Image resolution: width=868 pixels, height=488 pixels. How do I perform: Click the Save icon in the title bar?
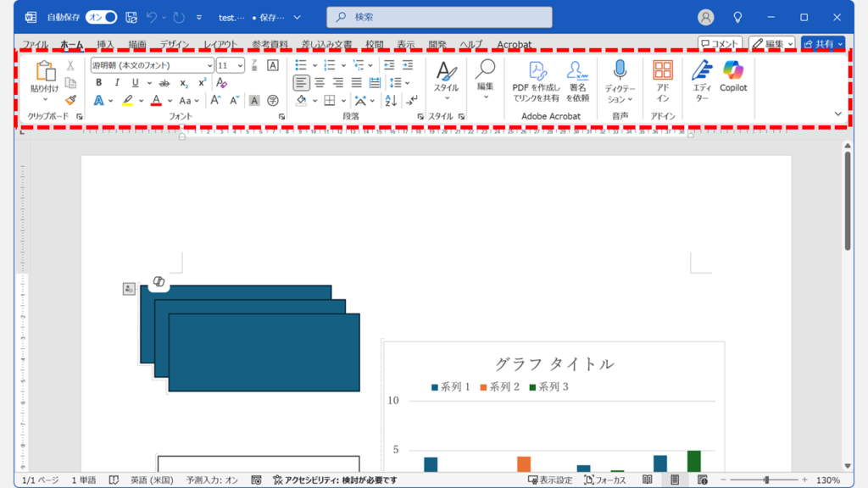click(x=131, y=18)
